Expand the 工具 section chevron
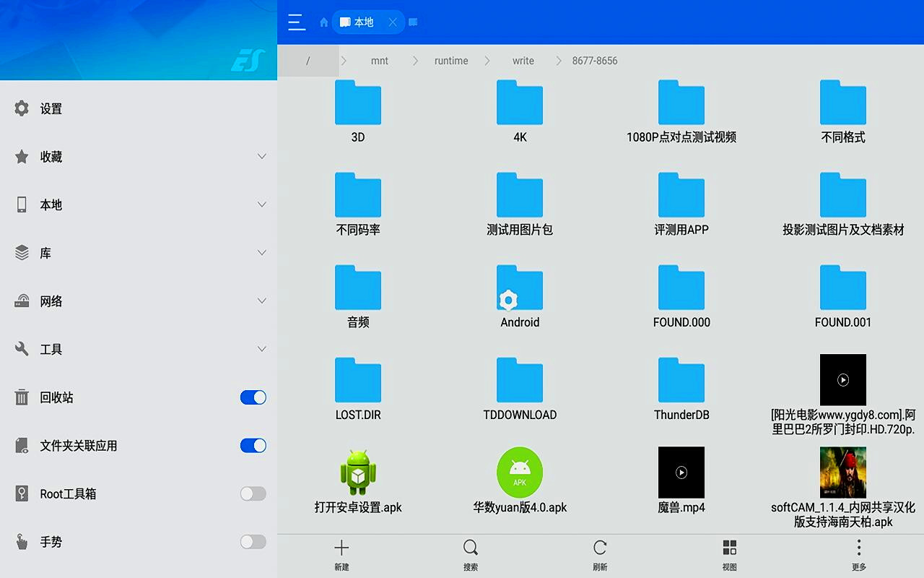 click(262, 349)
